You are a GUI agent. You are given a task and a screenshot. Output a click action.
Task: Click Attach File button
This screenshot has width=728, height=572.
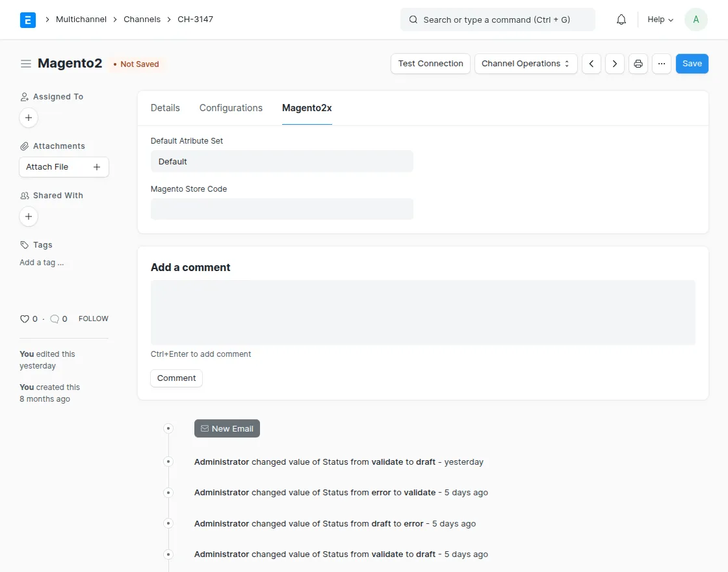pos(64,166)
